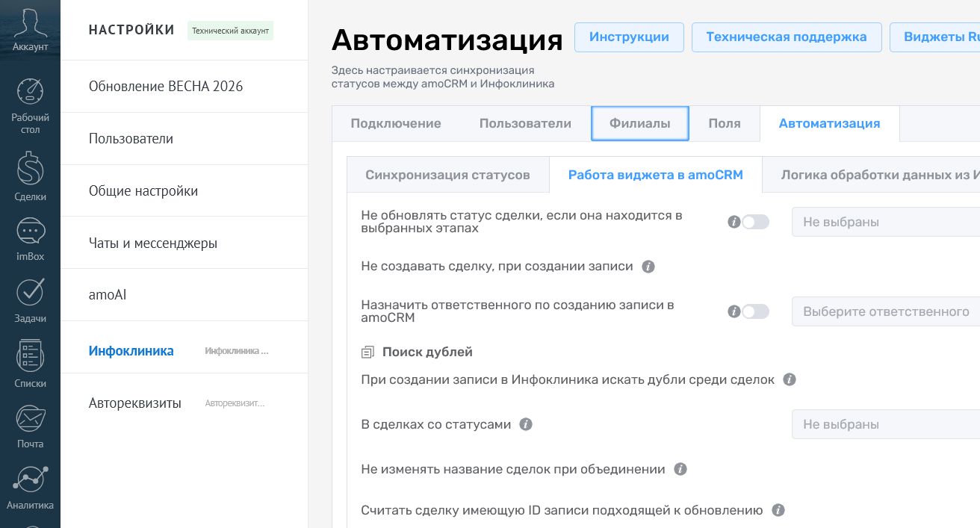Open Задачи checkmark icon
The height and width of the screenshot is (528, 980).
point(30,292)
